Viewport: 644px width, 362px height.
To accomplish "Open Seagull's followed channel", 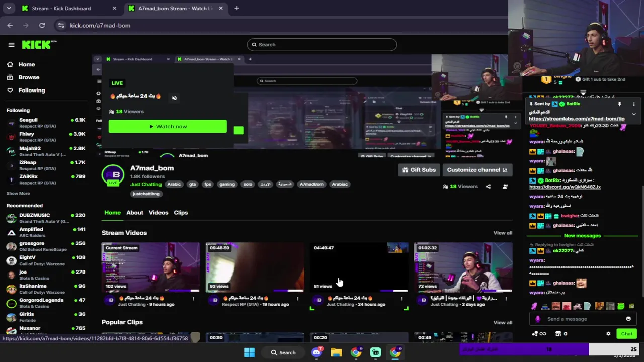I will point(45,123).
